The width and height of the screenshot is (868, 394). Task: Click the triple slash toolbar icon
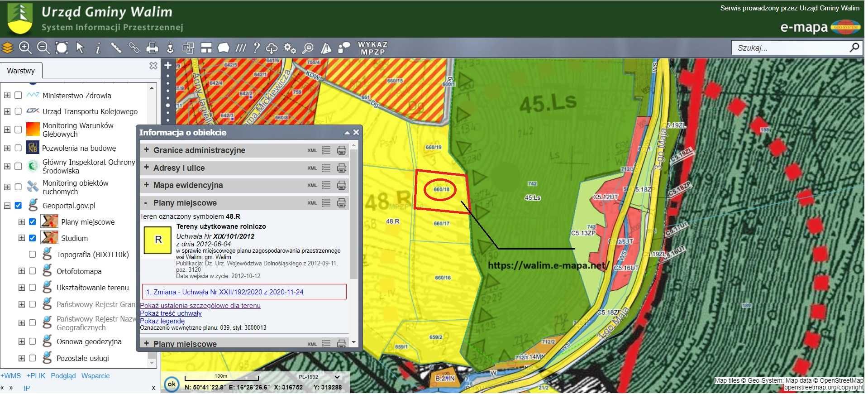tap(241, 48)
